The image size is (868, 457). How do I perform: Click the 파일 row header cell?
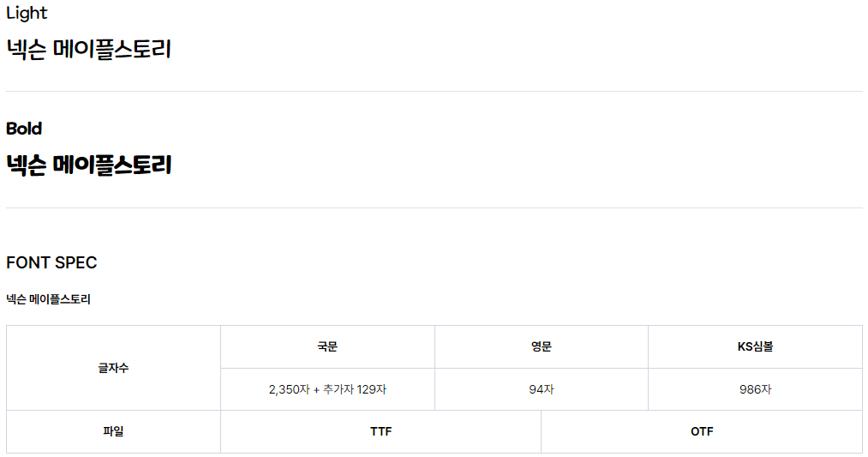(113, 431)
